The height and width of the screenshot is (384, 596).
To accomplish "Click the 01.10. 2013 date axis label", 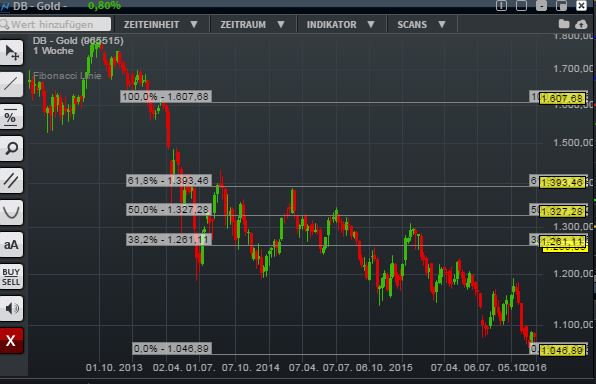I will tap(114, 368).
